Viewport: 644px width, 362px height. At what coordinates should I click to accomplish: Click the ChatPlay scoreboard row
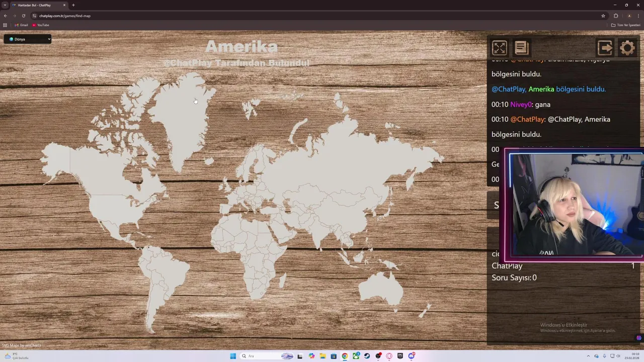click(x=563, y=265)
